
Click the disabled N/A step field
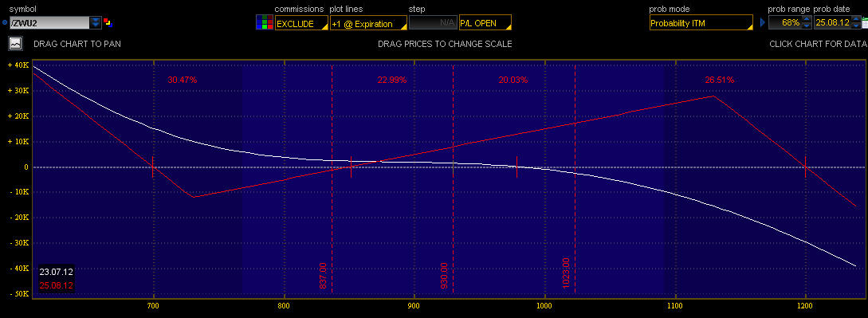pos(433,23)
